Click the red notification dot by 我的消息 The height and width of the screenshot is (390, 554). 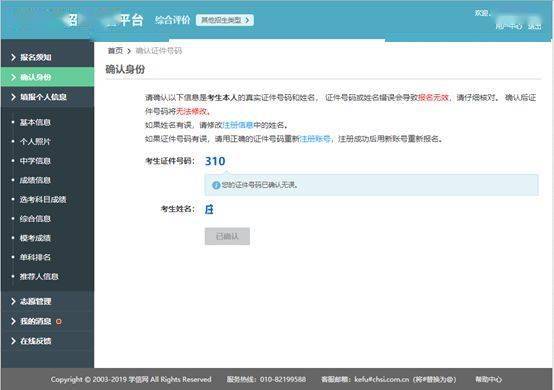[x=59, y=321]
